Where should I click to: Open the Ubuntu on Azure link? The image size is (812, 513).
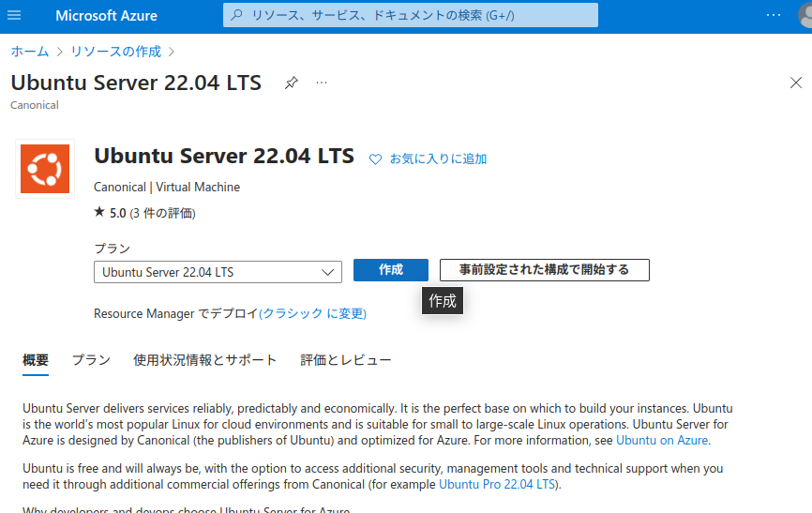(662, 441)
